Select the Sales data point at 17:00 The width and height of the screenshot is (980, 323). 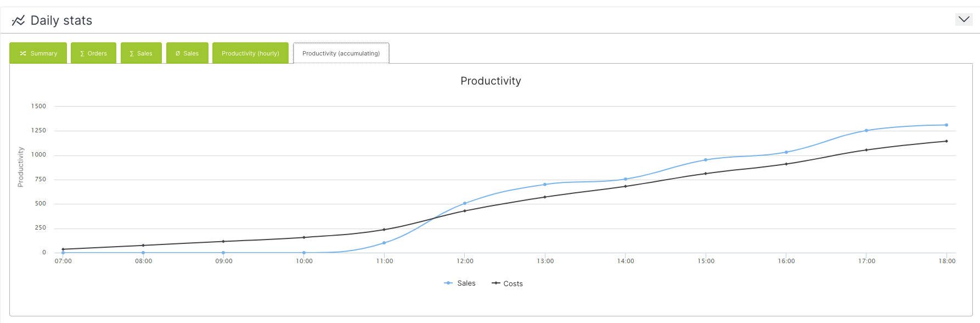pyautogui.click(x=866, y=131)
